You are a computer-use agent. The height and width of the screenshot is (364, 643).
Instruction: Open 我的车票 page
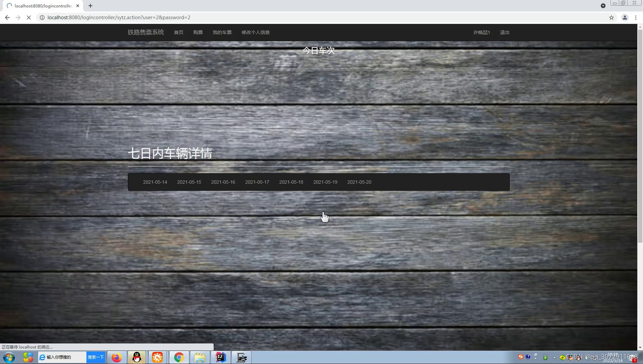tap(222, 32)
